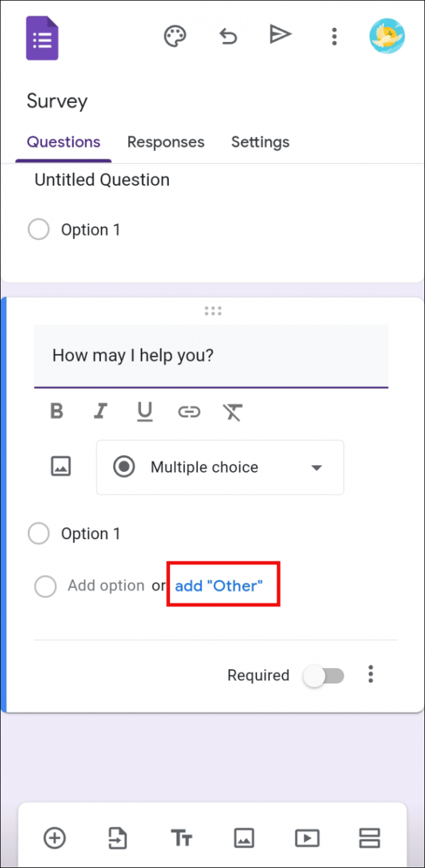Open question more options menu

(370, 674)
